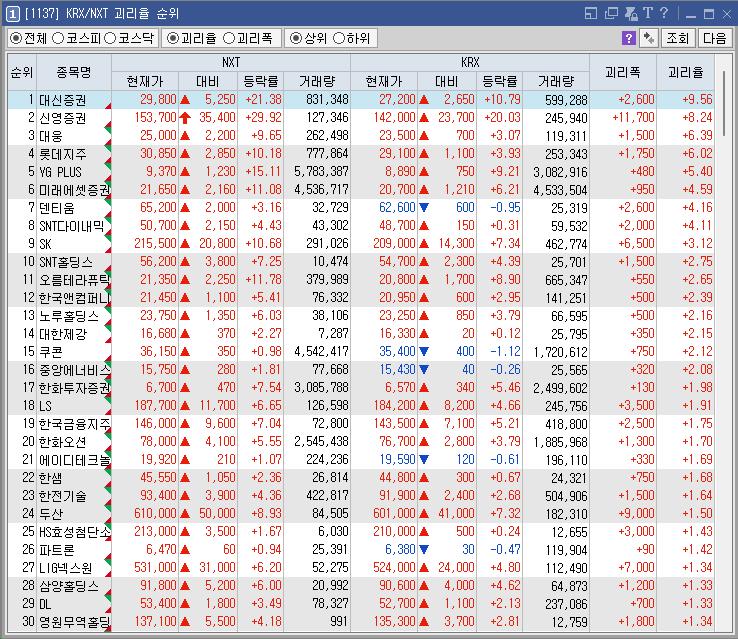The height and width of the screenshot is (639, 738).
Task: Select the YG PLUS stock name
Action: (60, 172)
